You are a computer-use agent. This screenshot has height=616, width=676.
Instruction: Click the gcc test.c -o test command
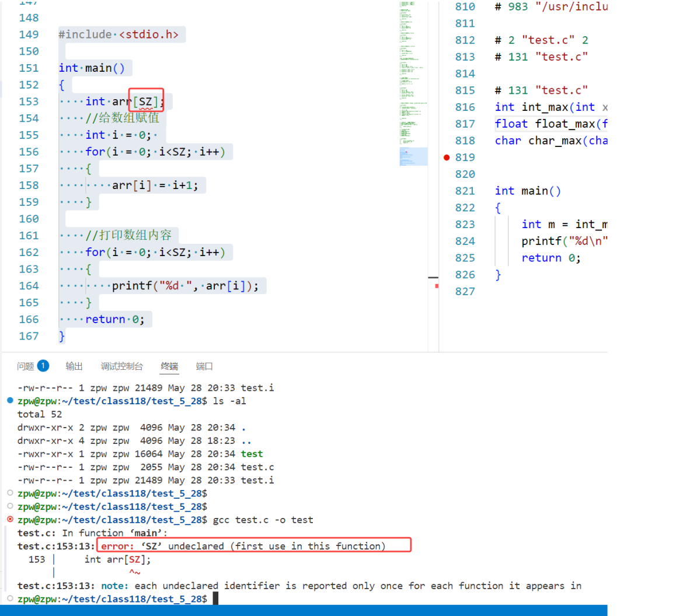click(x=263, y=520)
